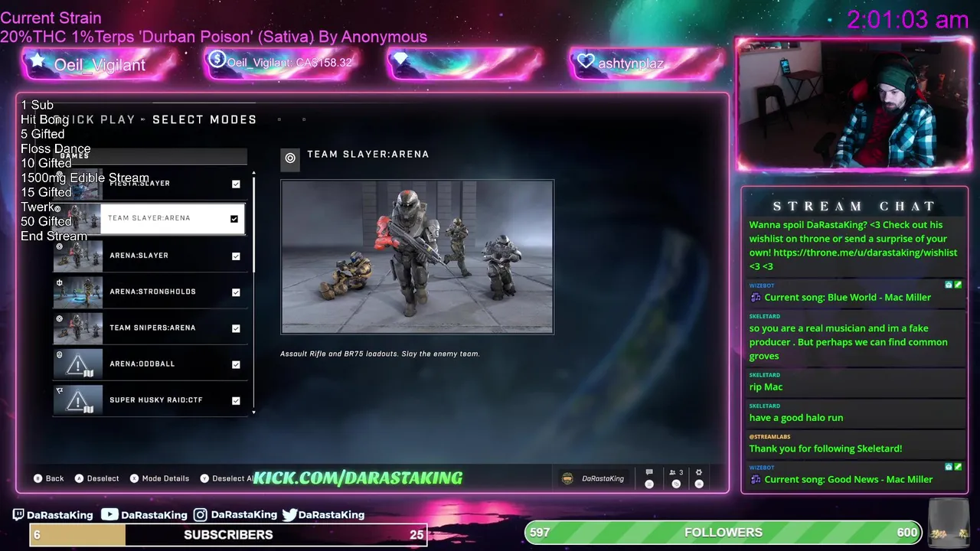Viewport: 980px width, 551px height.
Task: Click the Team Slayer:Arena target icon beside title
Action: [x=290, y=158]
